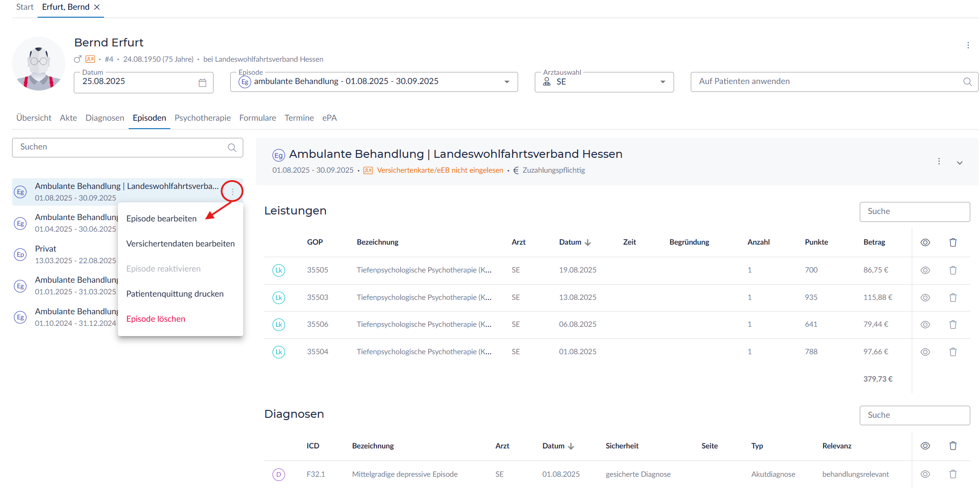Switch to the Psychotherapie tab
This screenshot has height=493, width=980.
202,118
